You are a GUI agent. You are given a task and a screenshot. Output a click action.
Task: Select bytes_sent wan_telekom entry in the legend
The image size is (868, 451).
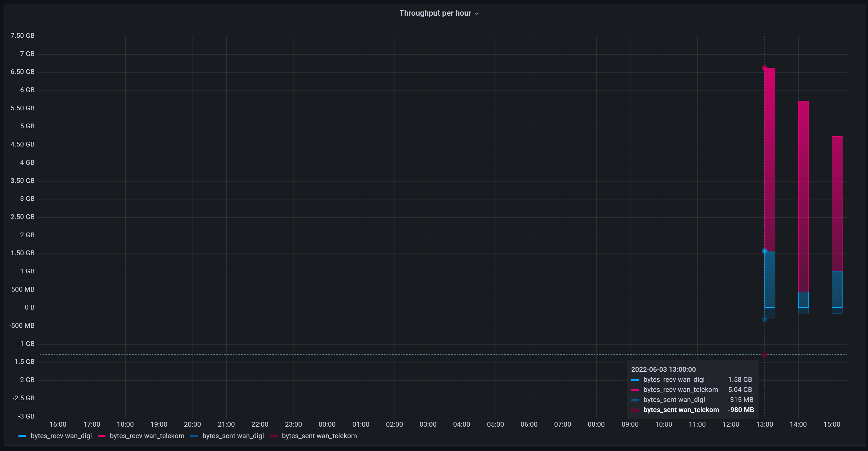319,436
